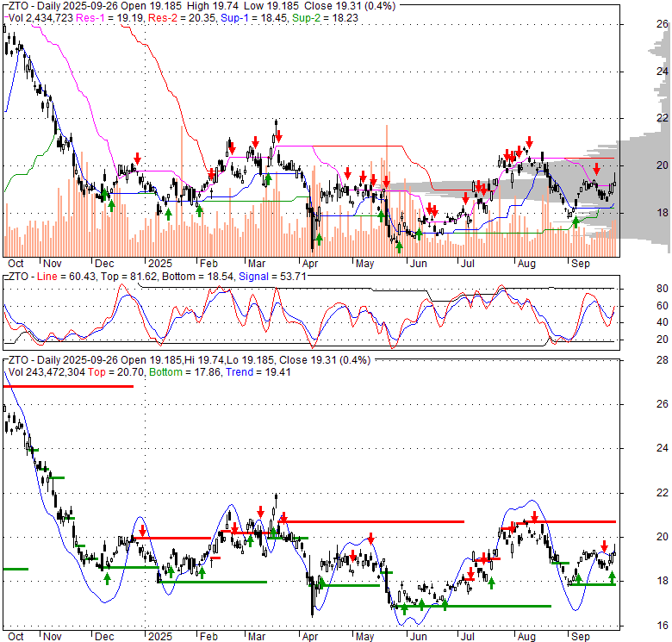The image size is (672, 642).
Task: Click the 24 price label on top chart axis
Action: (663, 72)
